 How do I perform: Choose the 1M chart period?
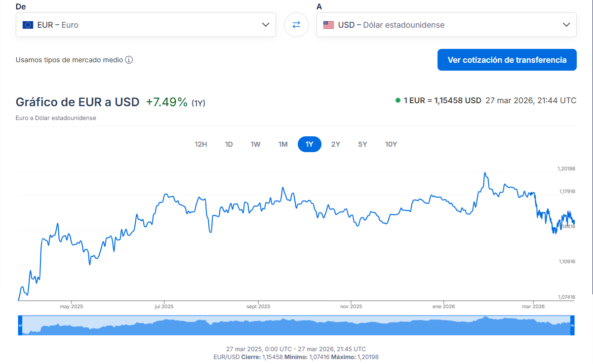tap(283, 144)
